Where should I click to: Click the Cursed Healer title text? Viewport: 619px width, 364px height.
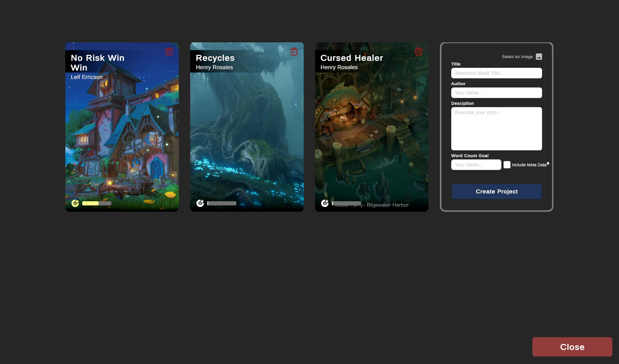352,58
